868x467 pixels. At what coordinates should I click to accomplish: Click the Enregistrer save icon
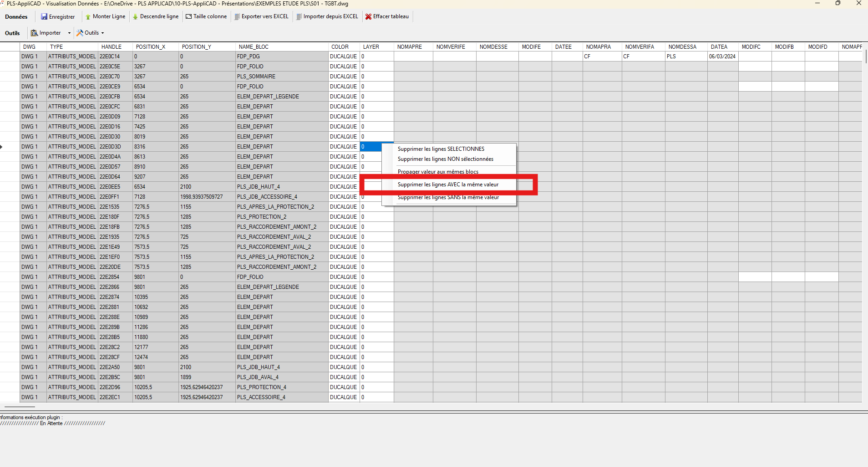pos(44,17)
